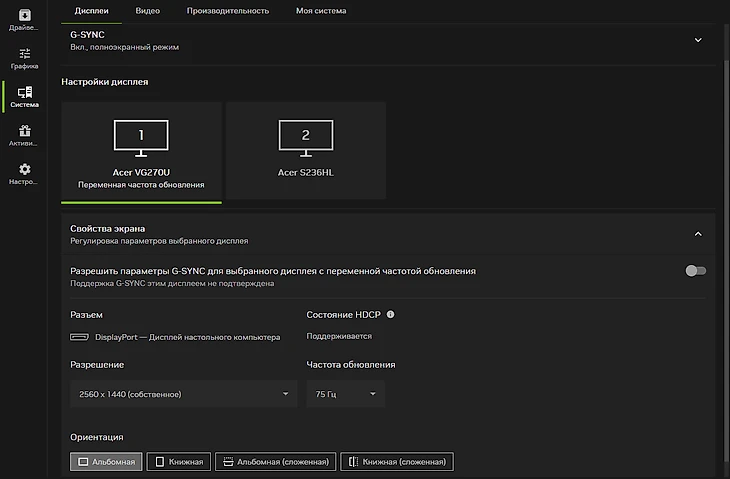
Task: Open the settings gear in sidebar
Action: coord(24,174)
